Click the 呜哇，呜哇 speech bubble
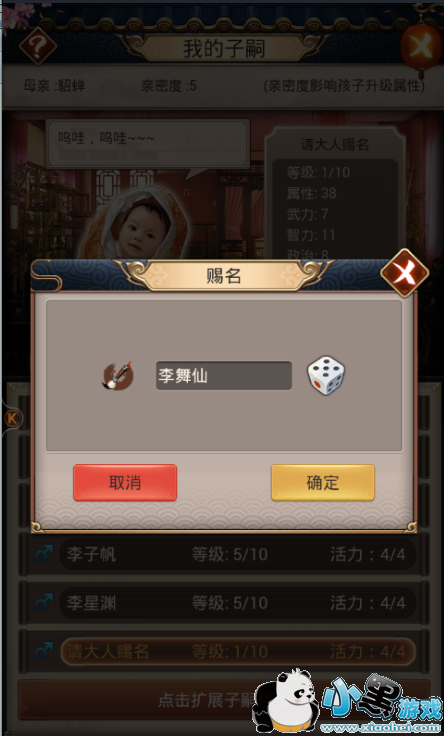 coord(148,143)
